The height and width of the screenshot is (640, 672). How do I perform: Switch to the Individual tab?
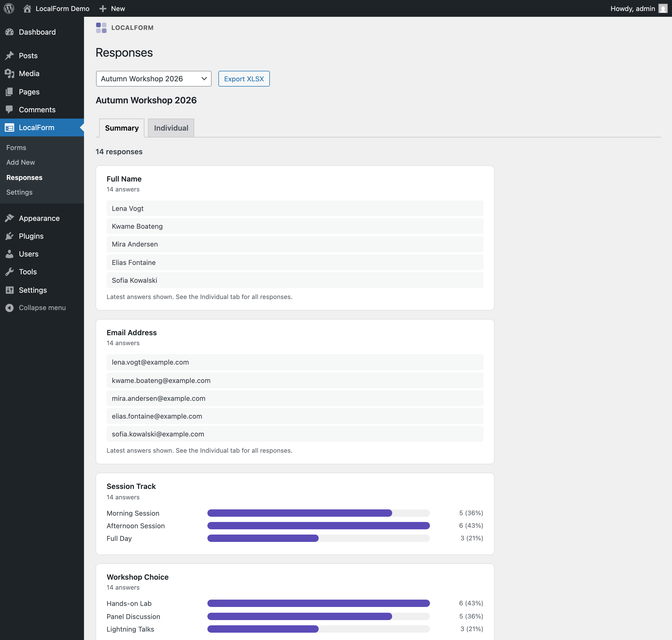point(171,128)
